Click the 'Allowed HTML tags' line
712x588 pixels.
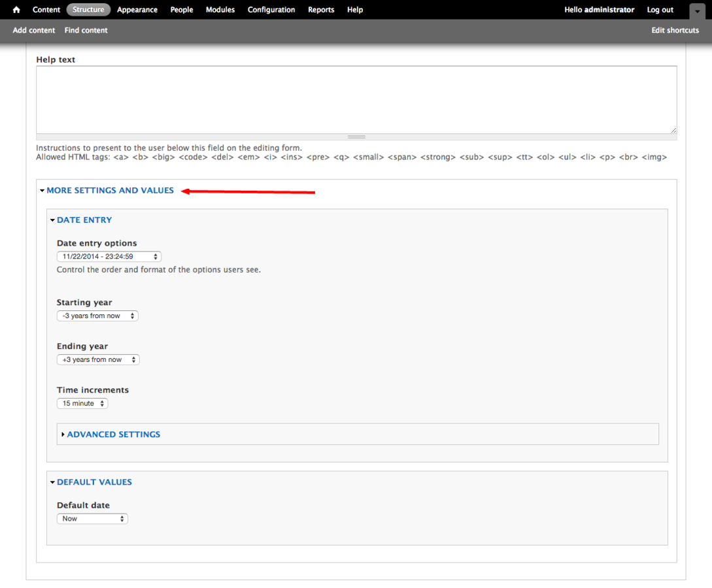pos(352,157)
